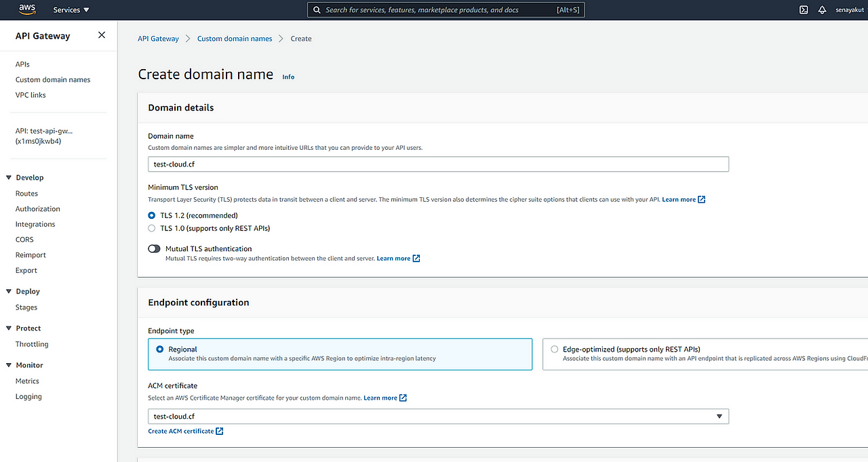Open AWS CloudShell terminal icon
Image resolution: width=868 pixels, height=462 pixels.
[803, 9]
